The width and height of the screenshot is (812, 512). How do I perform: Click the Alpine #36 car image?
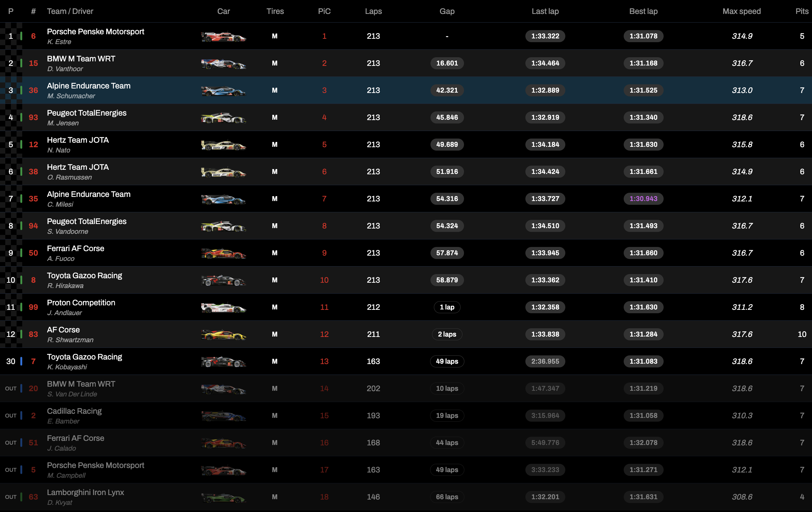(224, 91)
